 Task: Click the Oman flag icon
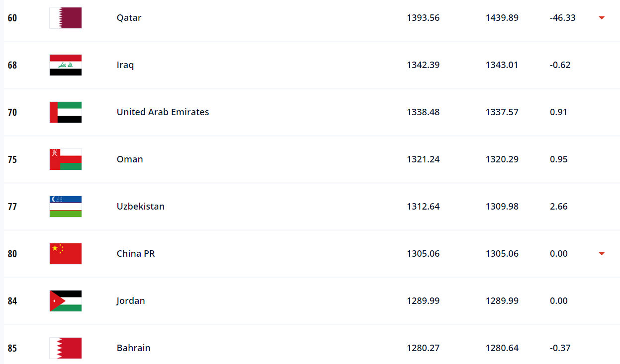coord(65,159)
